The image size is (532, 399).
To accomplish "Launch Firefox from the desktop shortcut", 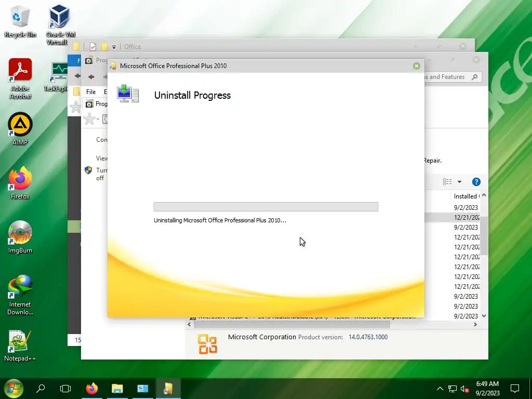I will 20,182.
